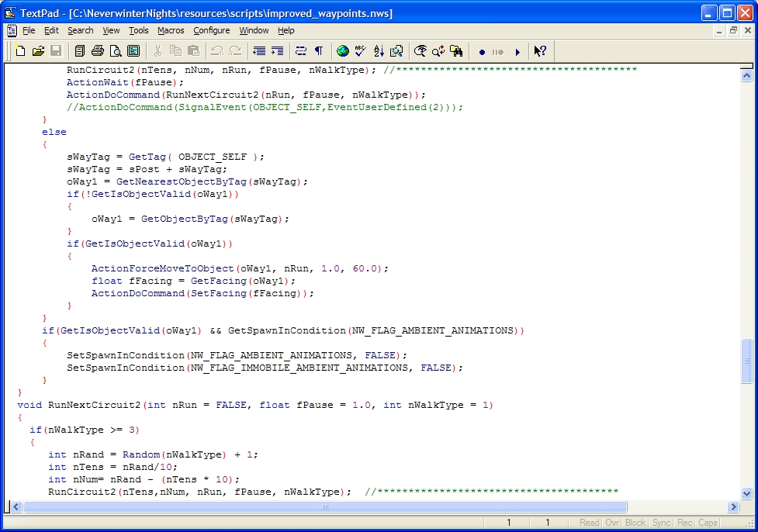Expand the Tools menu
Viewport: 758px width, 532px height.
click(139, 30)
